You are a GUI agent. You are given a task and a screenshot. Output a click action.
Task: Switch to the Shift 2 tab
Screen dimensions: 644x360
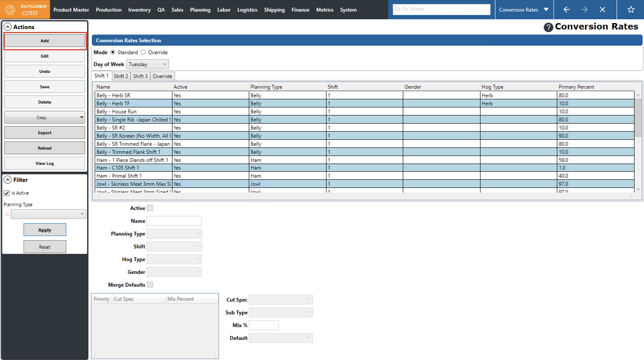[121, 76]
